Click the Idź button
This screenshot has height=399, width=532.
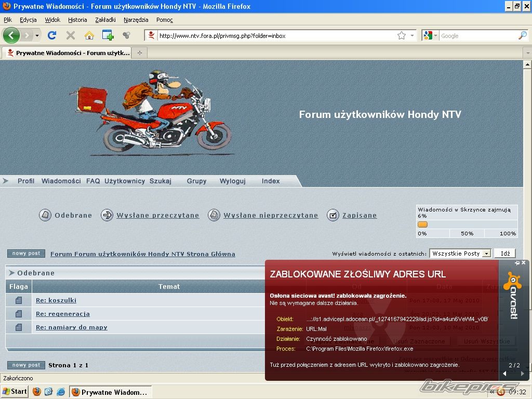505,254
